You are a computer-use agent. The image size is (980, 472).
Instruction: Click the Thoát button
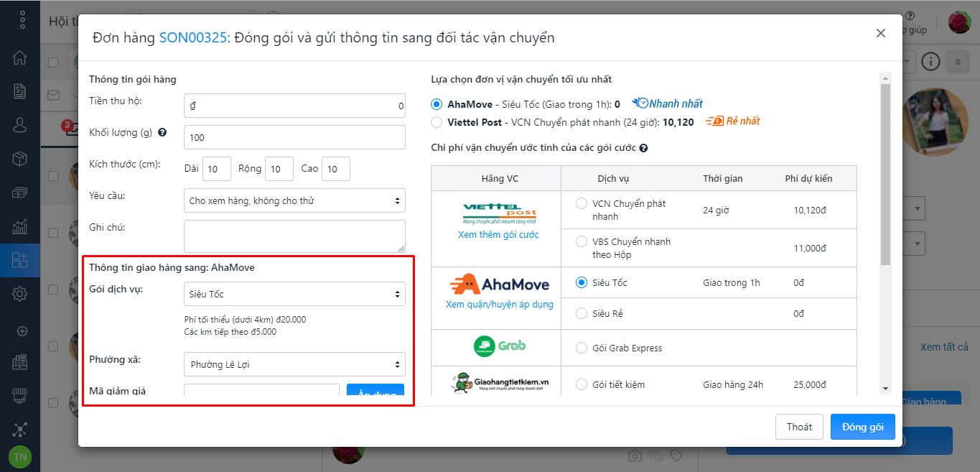[798, 427]
